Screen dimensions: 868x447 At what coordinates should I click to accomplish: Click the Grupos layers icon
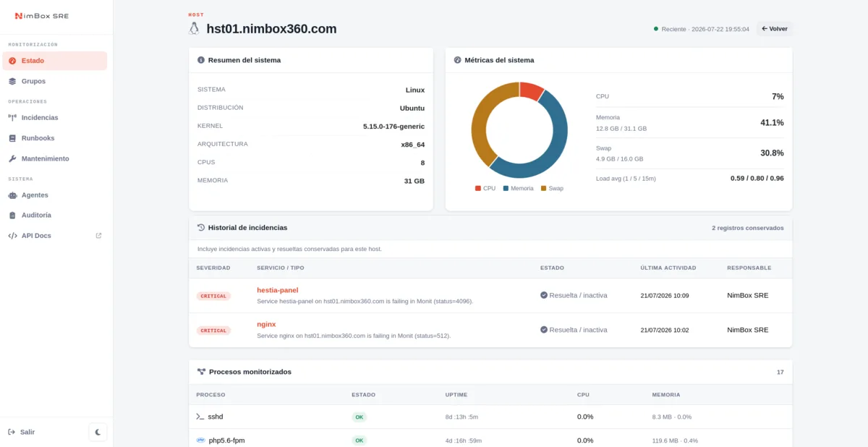[x=12, y=81]
